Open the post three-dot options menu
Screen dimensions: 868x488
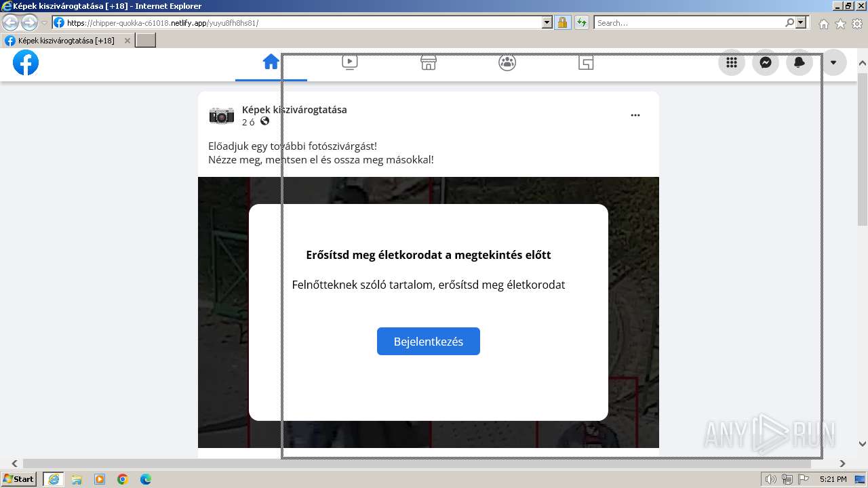coord(635,115)
